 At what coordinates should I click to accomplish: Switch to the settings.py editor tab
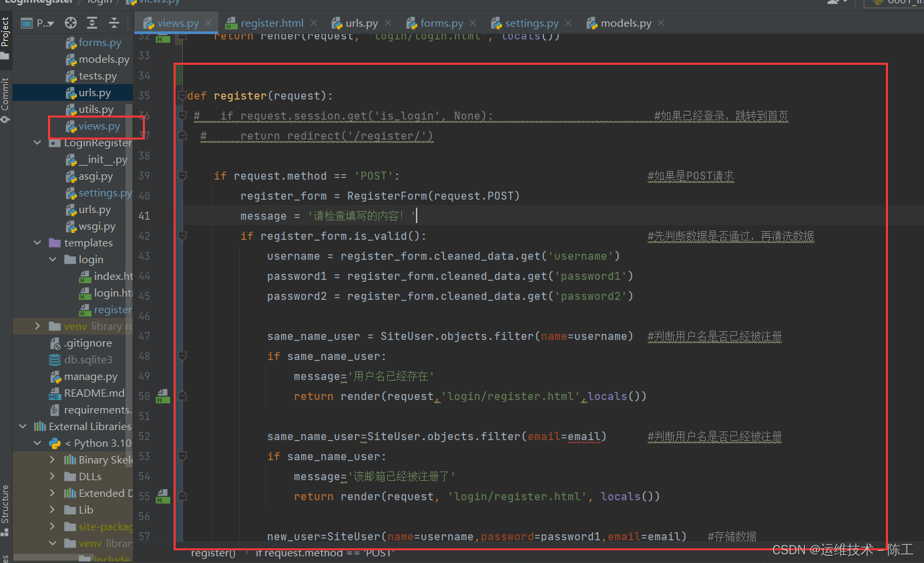[x=531, y=23]
